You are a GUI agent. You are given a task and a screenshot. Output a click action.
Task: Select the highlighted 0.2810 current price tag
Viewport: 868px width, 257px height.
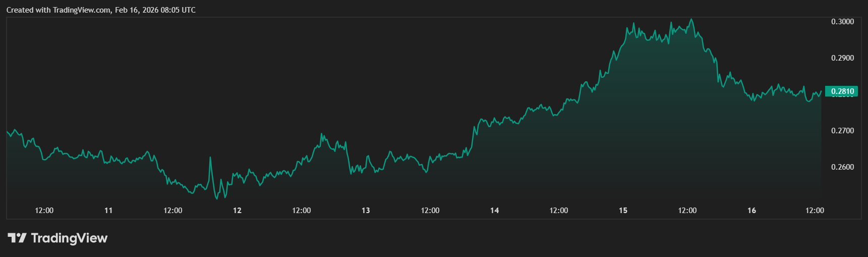coord(842,91)
